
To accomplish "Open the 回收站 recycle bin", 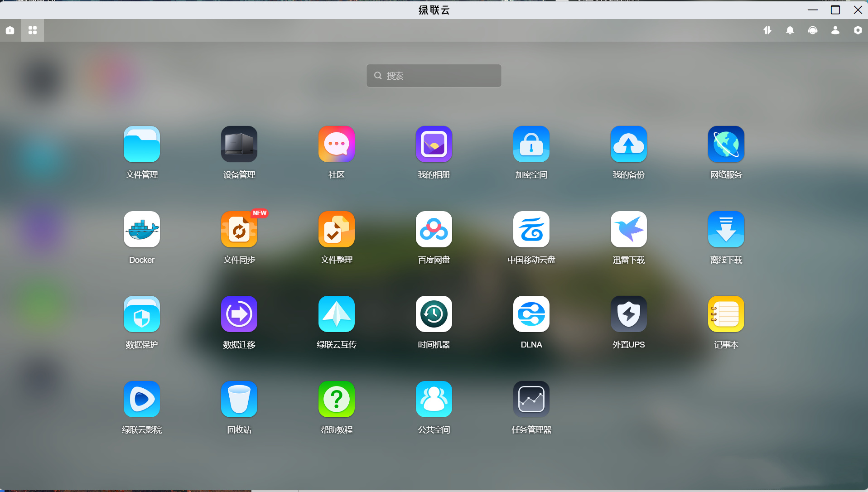I will [239, 399].
